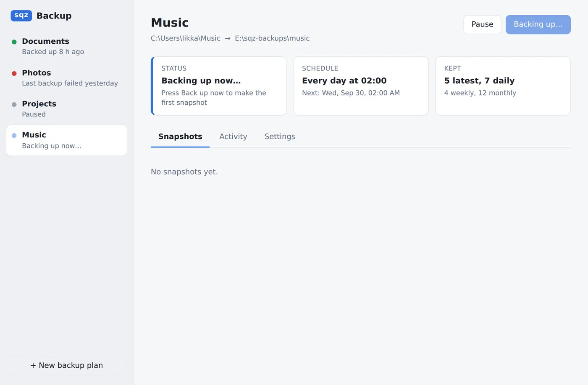
Task: Click 'Next: Wed, Sep 30, 02:00 AM' text
Action: click(351, 93)
